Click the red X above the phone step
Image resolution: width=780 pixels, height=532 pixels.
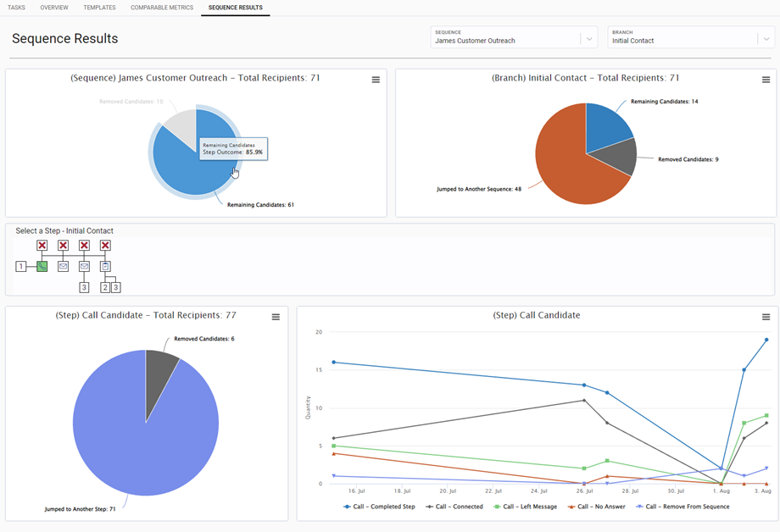(x=42, y=245)
